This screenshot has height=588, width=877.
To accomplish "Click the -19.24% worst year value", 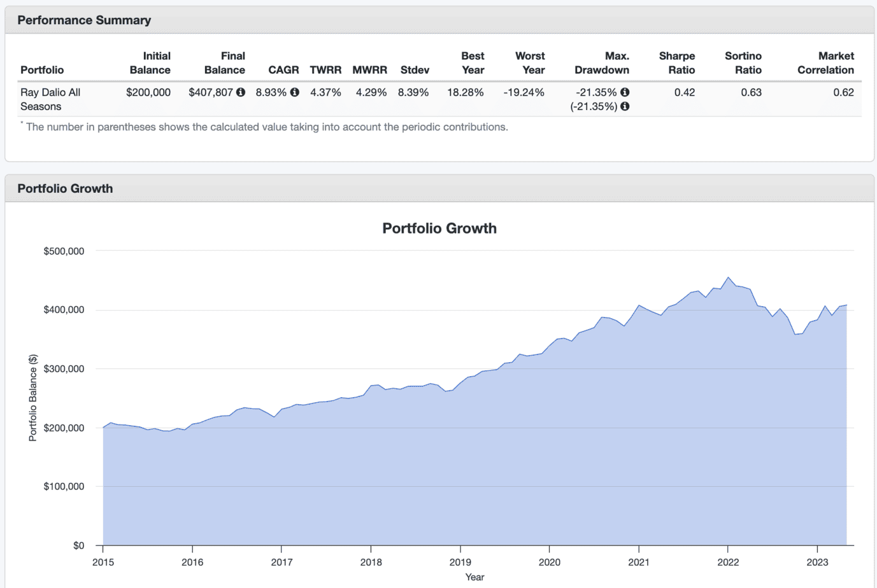I will tap(524, 92).
